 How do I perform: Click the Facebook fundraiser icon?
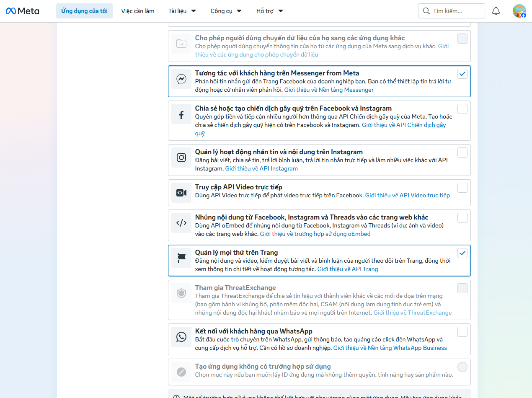(181, 114)
